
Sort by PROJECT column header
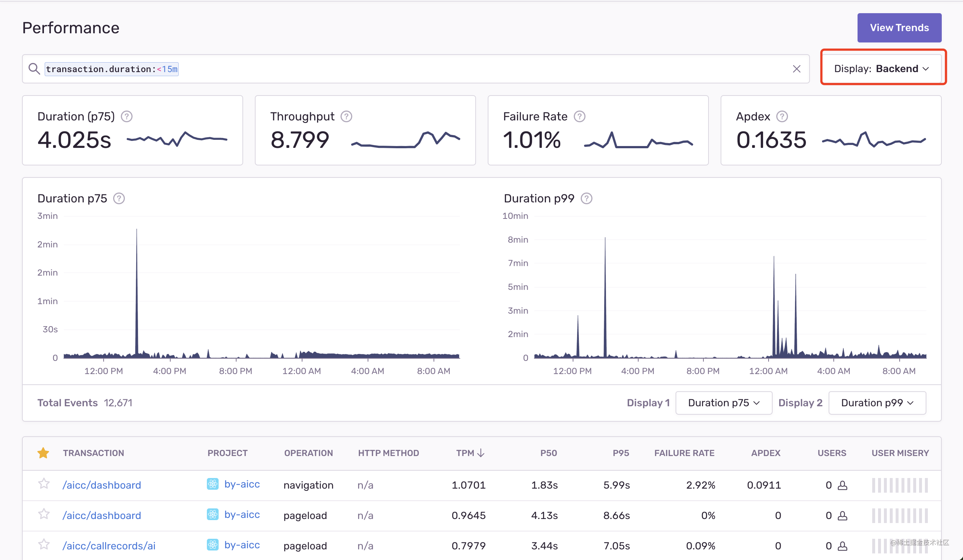tap(227, 453)
